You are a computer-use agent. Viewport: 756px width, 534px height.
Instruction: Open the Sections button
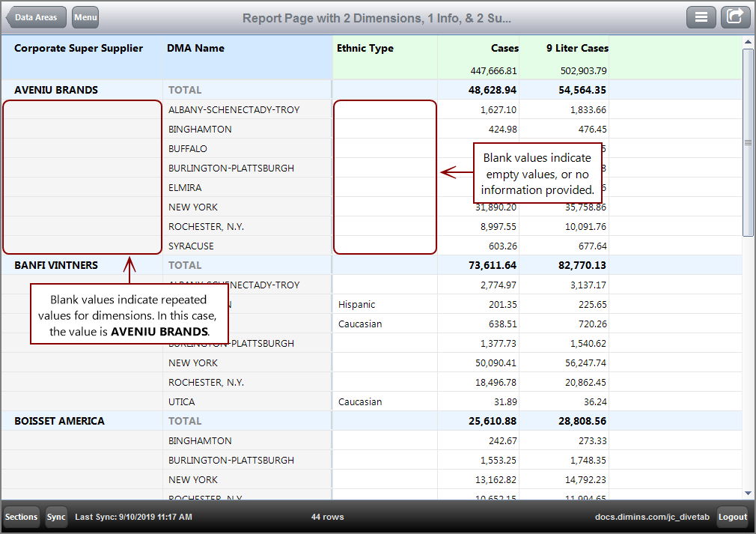pos(21,517)
